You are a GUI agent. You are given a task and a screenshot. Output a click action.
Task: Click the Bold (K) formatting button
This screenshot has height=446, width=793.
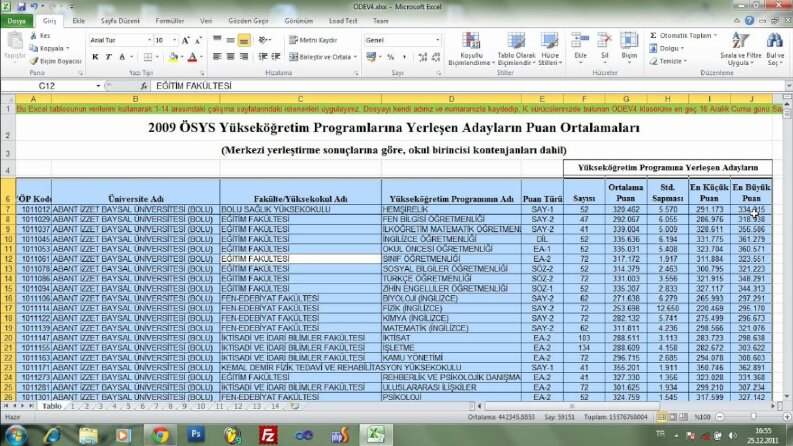coord(95,57)
